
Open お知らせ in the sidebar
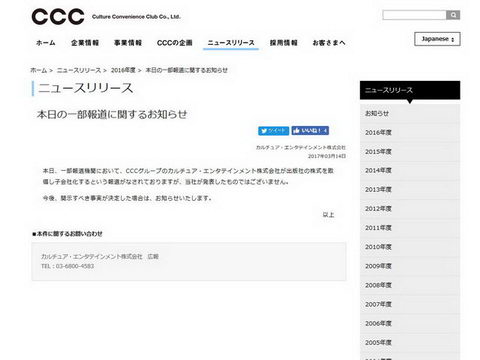(410, 113)
